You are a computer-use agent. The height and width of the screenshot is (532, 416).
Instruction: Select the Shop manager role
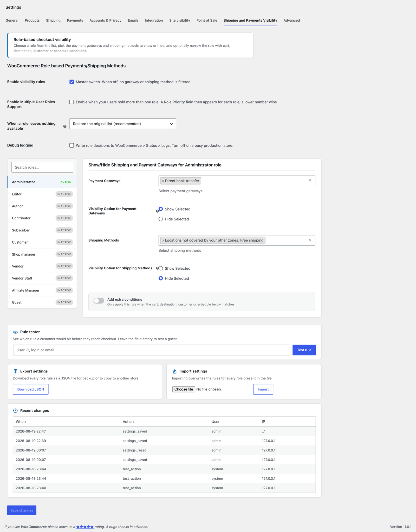[x=42, y=254]
